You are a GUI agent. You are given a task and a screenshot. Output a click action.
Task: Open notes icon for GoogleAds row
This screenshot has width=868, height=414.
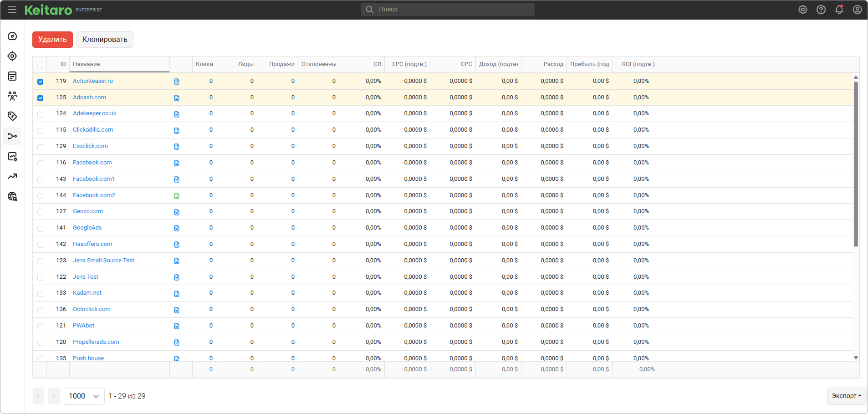click(177, 228)
